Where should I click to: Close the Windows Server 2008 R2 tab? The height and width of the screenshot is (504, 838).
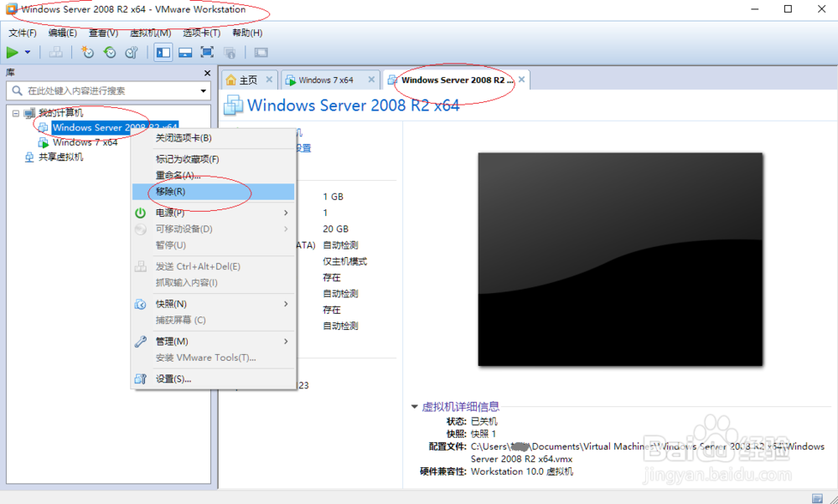point(521,80)
